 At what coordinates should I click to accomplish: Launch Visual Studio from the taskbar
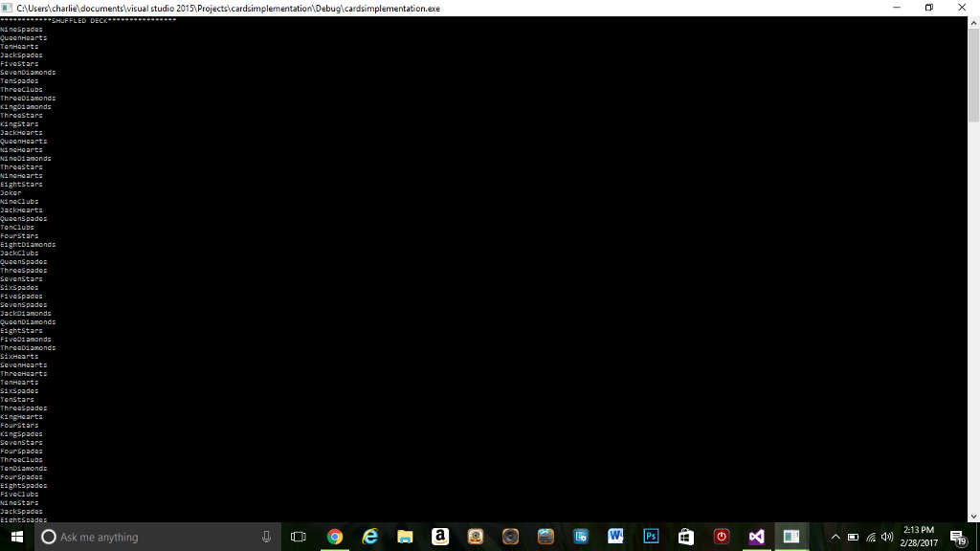click(756, 537)
